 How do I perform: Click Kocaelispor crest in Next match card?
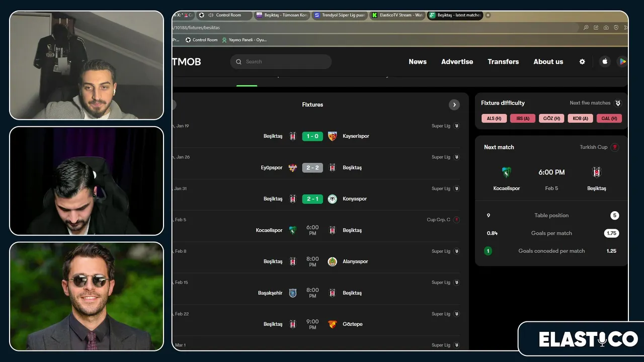point(506,172)
